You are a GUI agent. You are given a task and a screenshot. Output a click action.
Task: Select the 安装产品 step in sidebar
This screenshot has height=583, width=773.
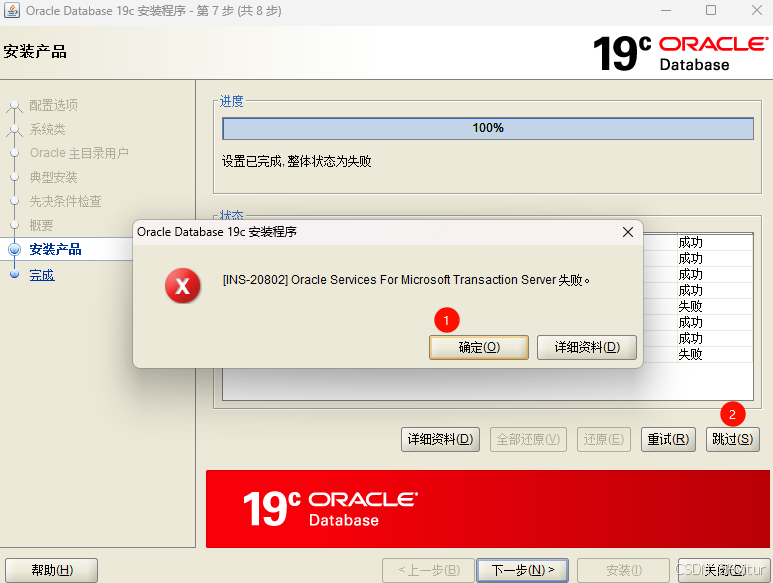(55, 249)
